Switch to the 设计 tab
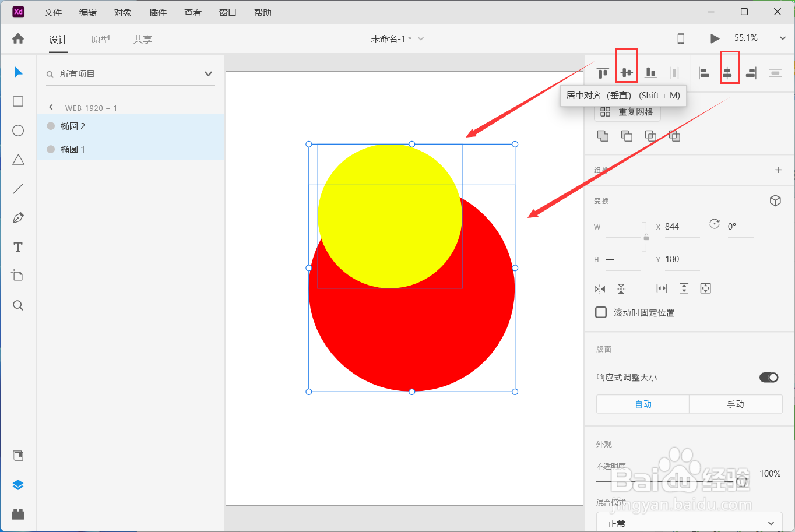795x532 pixels. tap(58, 39)
